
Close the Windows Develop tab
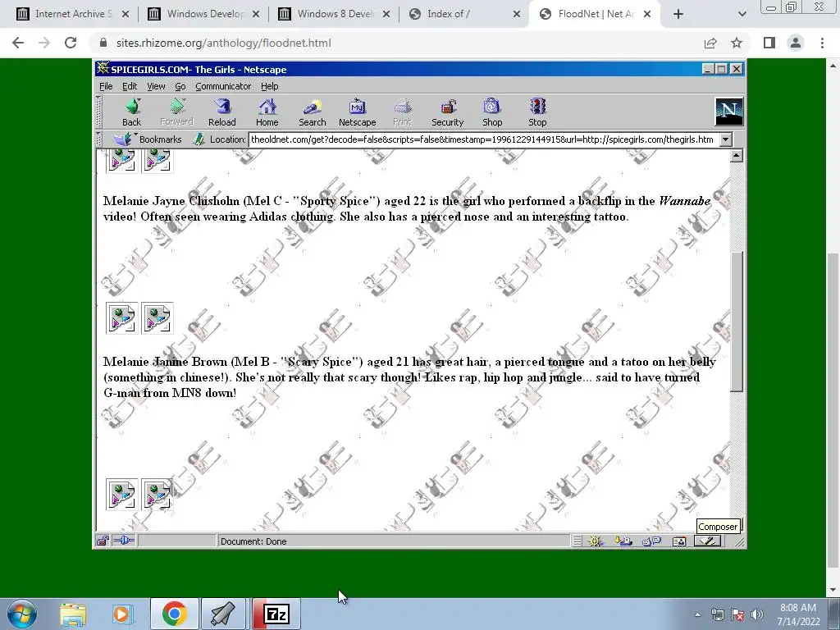click(256, 14)
